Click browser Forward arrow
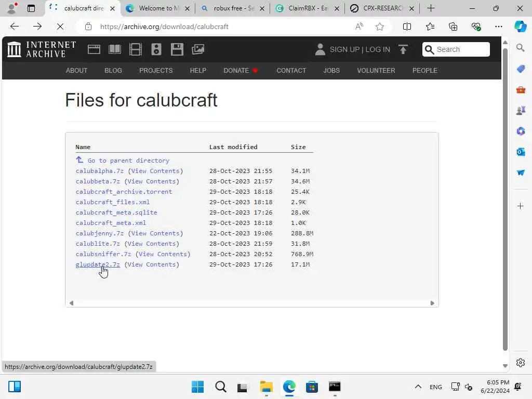Viewport: 532px width, 399px height. click(37, 26)
